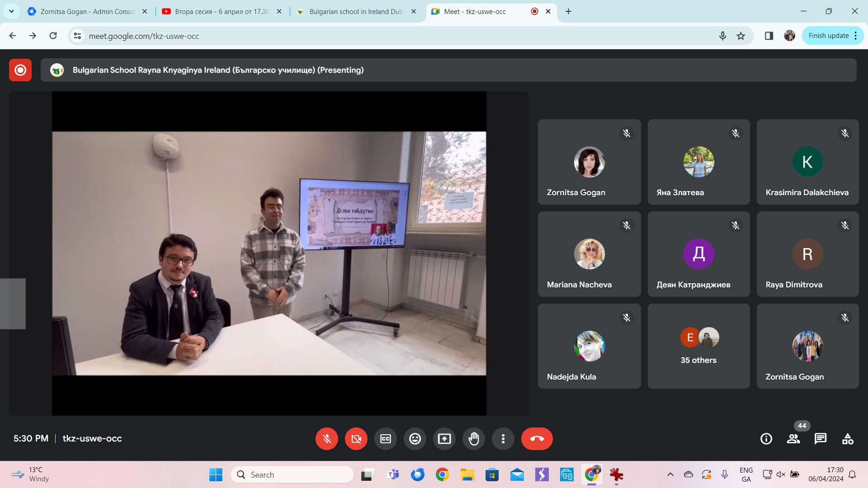Show hidden system tray icons

[670, 474]
